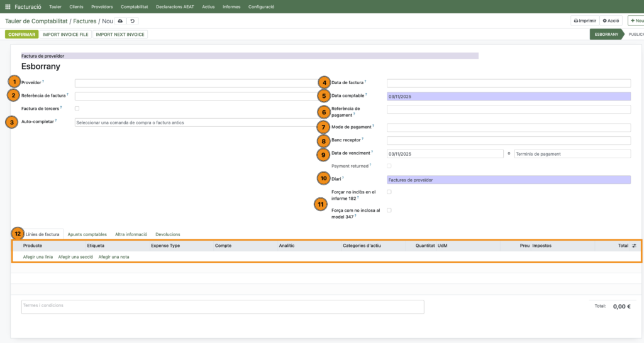Click help tooltip mark beside Proveïdor label

[x=43, y=82]
